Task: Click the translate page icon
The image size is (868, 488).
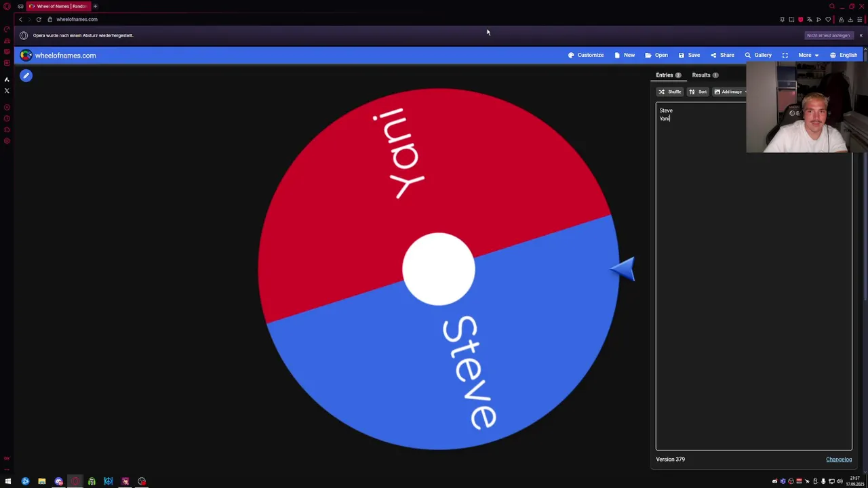Action: (x=809, y=20)
